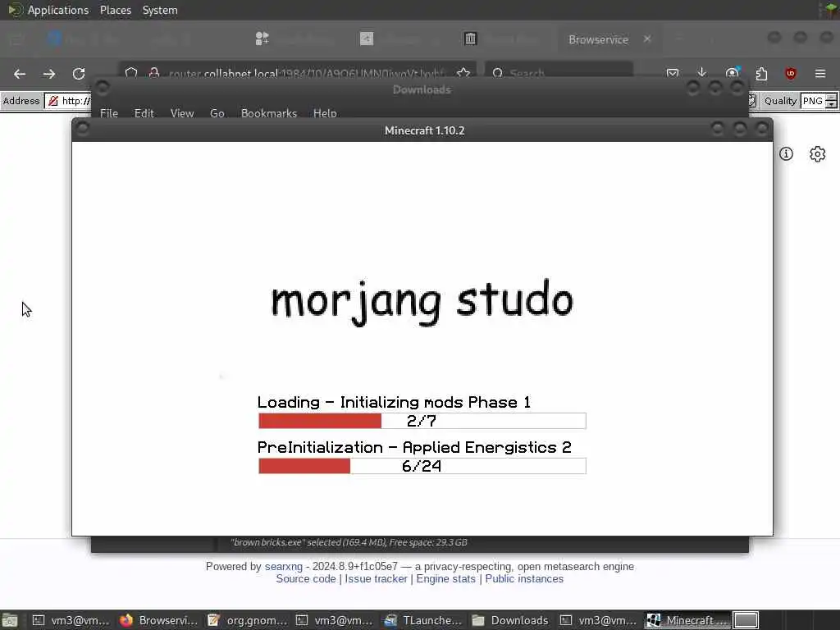
Task: Switch to the Browservice tab in Firefox
Action: (598, 39)
